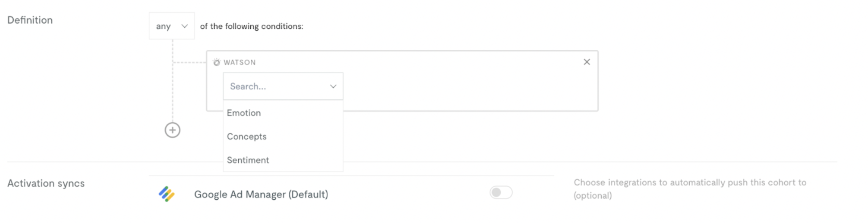Click the WATSON heading label
Screen dimensions: 868x223
pos(240,62)
